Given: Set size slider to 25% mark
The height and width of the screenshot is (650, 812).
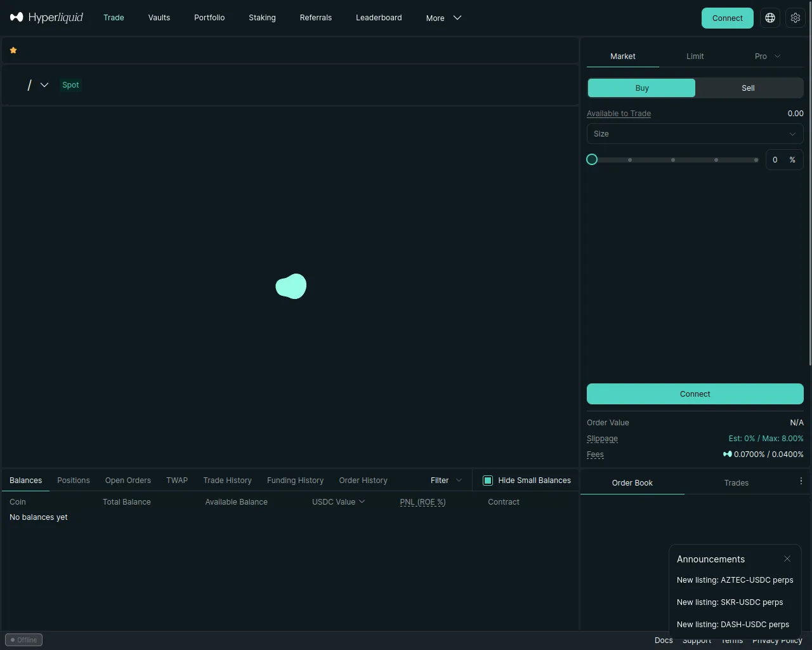Looking at the screenshot, I should (630, 160).
